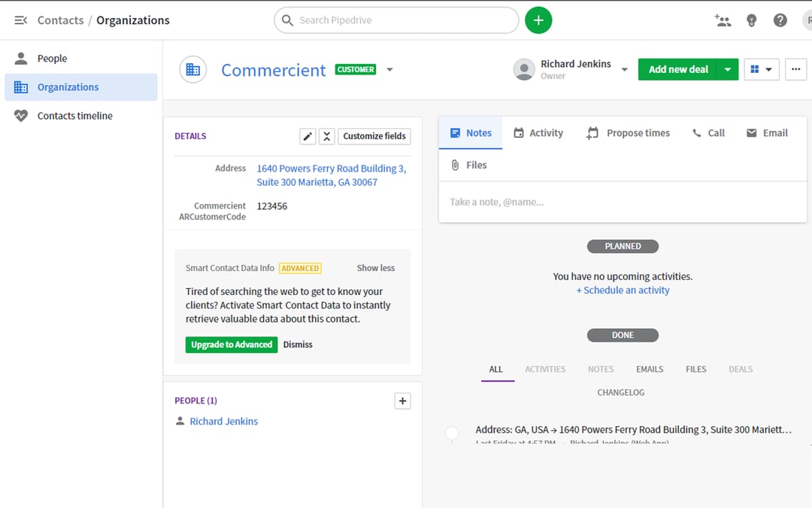The image size is (812, 508).
Task: Add a person with the plus in People panel
Action: coord(402,400)
